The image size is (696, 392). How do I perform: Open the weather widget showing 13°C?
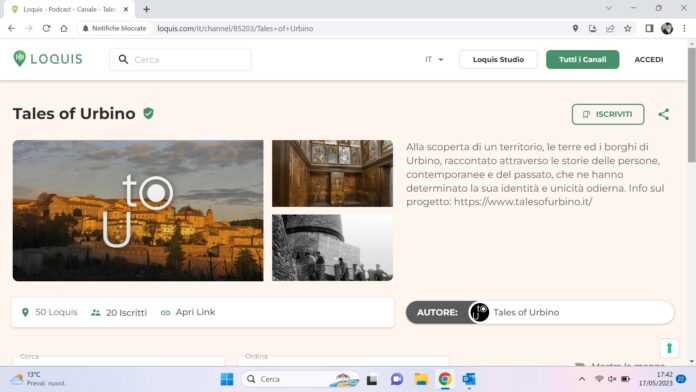point(39,379)
